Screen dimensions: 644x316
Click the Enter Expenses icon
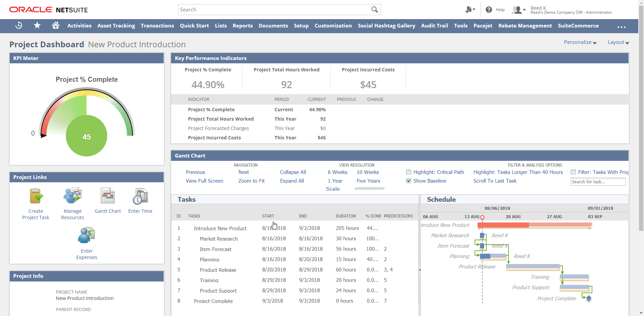pos(87,236)
